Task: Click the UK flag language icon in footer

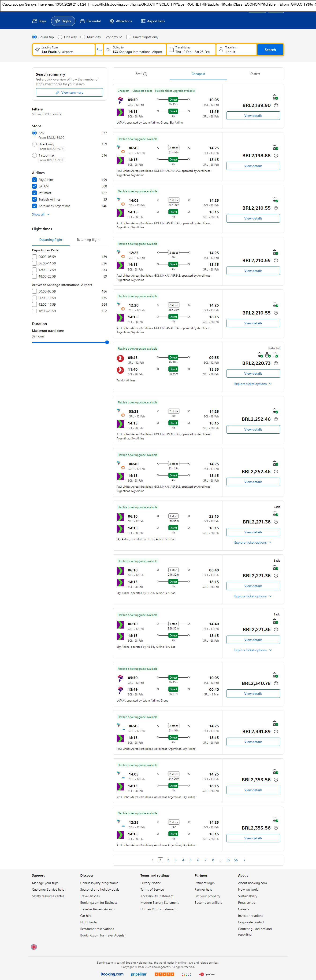Action: tap(34, 947)
